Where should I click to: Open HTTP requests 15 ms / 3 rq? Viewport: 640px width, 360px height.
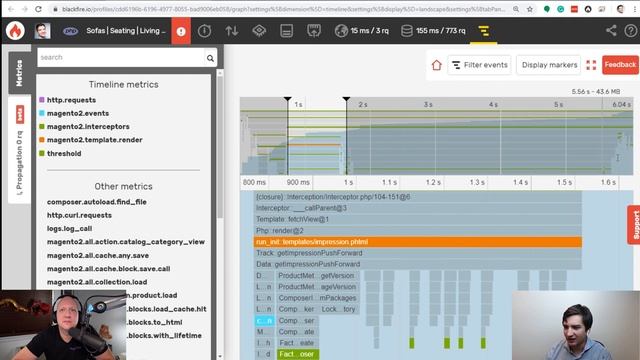362,31
